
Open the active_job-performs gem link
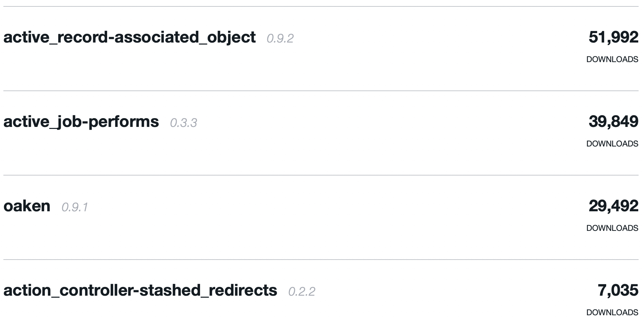click(x=81, y=122)
